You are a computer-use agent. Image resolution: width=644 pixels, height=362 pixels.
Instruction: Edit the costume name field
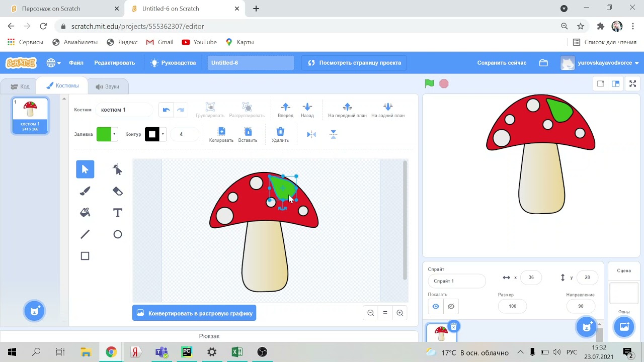(x=124, y=110)
